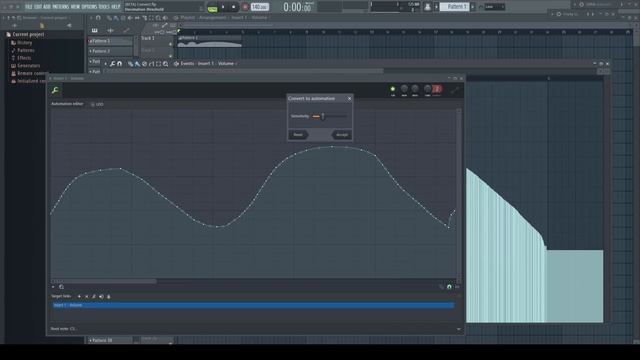This screenshot has width=640, height=360.
Task: Click the piano keys icon in picker
Action: click(x=95, y=30)
